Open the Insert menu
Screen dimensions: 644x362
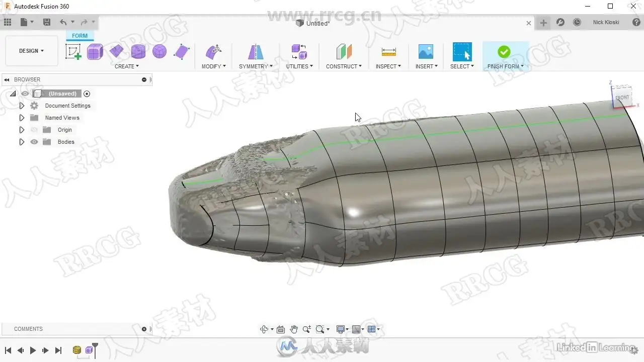pos(427,66)
